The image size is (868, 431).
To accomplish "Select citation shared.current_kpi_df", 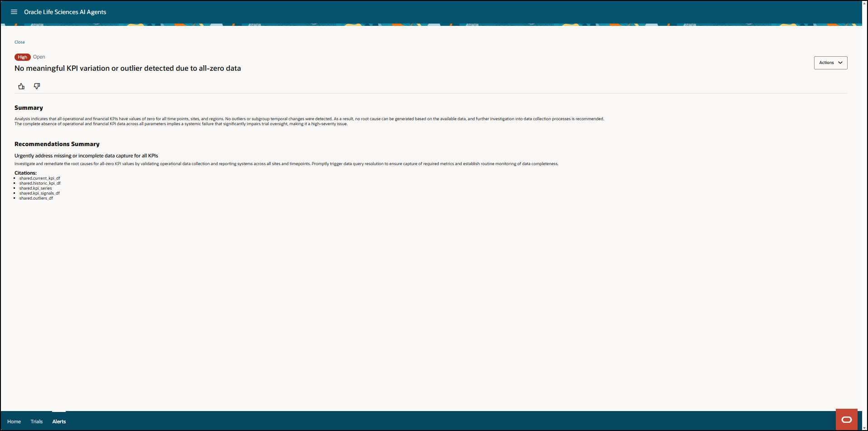I will tap(39, 178).
